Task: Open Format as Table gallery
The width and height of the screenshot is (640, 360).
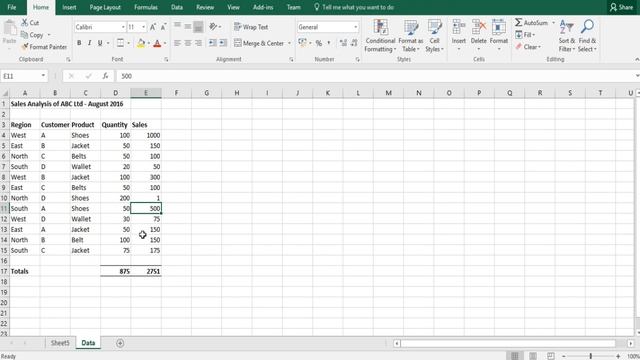Action: 411,36
